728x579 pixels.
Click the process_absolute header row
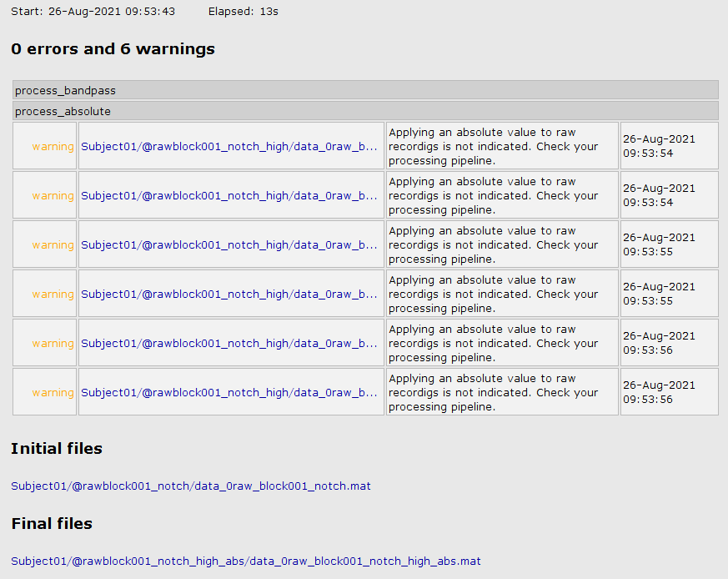point(365,111)
